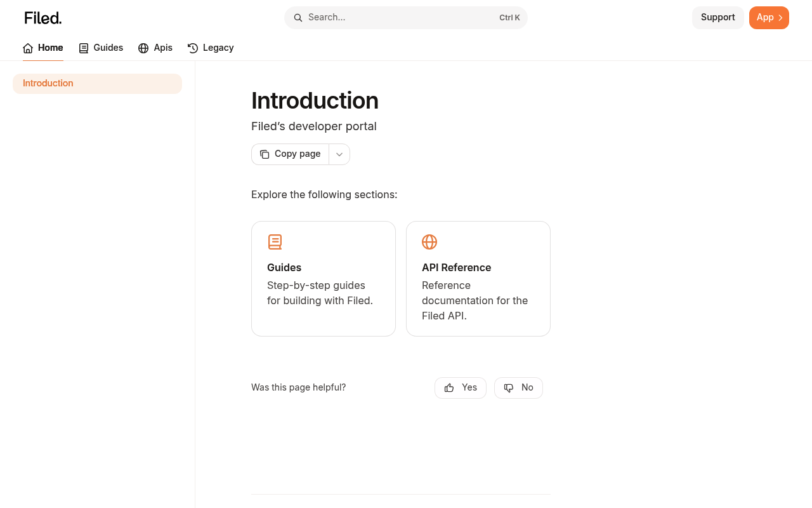
Task: Select Introduction in the sidebar
Action: coord(97,84)
